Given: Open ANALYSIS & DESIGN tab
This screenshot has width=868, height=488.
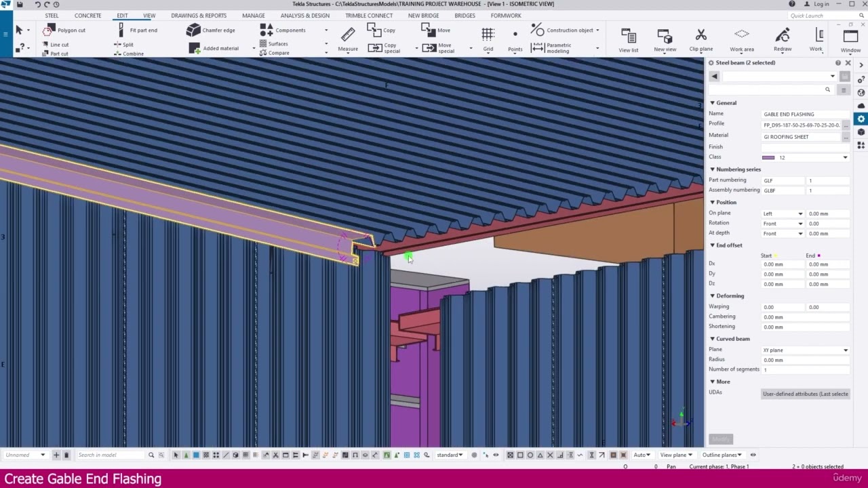Looking at the screenshot, I should point(305,16).
